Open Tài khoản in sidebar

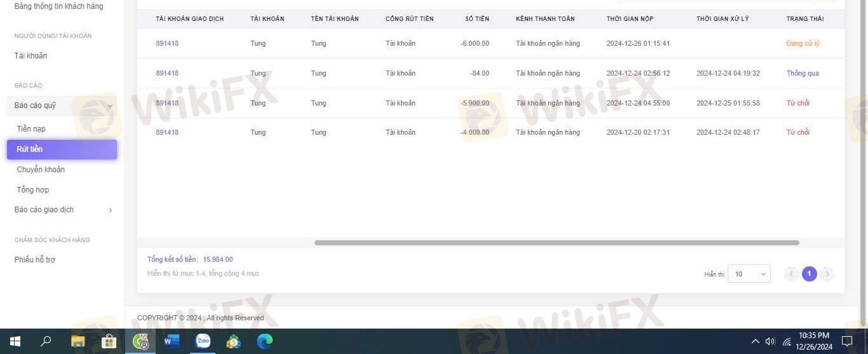[31, 56]
